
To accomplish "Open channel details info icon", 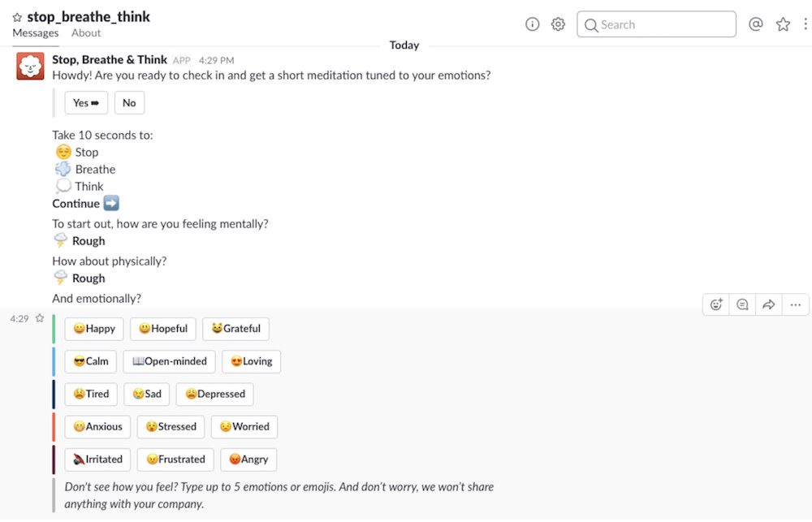I will coord(533,24).
